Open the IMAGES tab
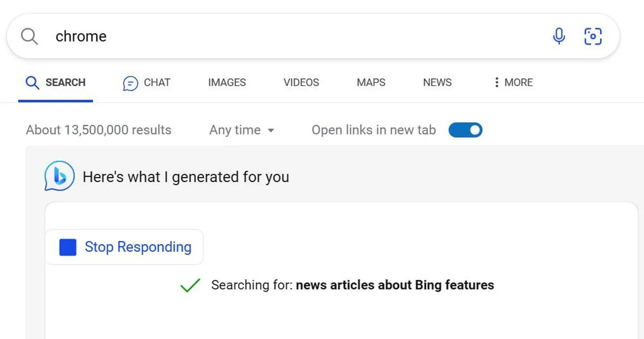This screenshot has height=339, width=644. click(x=227, y=83)
